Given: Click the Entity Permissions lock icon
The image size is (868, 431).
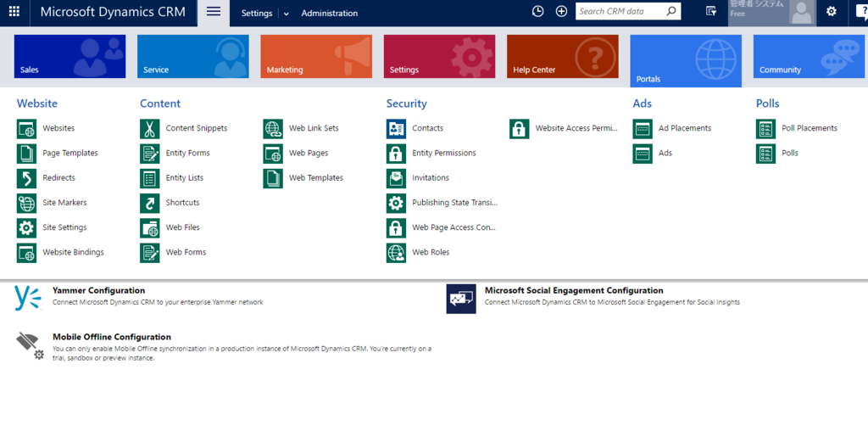Looking at the screenshot, I should tap(396, 154).
